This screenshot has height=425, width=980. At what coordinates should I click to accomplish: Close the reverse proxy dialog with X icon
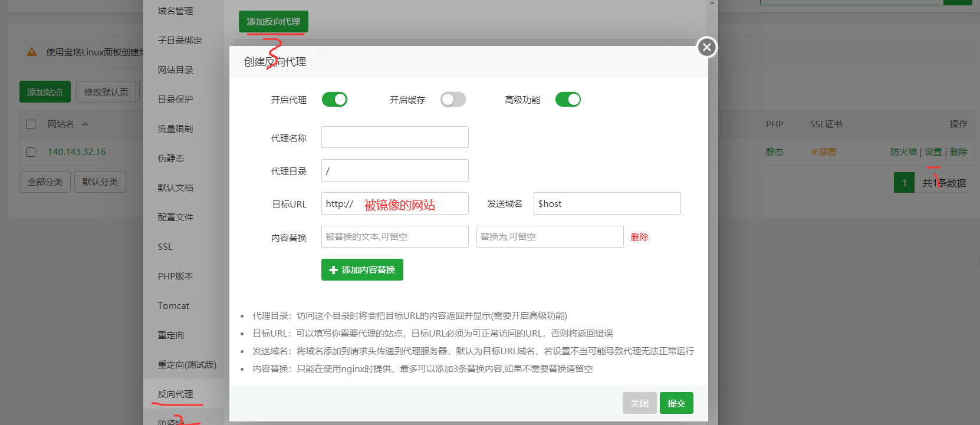coord(707,47)
